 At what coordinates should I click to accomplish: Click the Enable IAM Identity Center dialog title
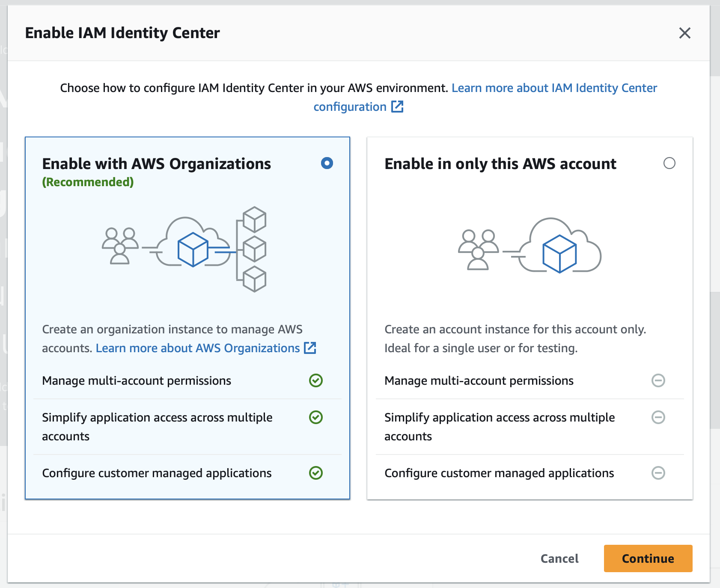pos(123,33)
